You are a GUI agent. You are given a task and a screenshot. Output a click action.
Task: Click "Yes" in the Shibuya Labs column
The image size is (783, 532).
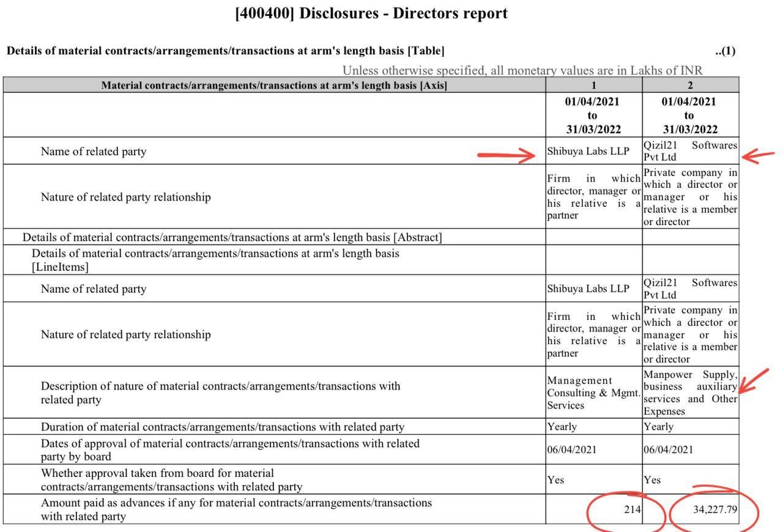pos(555,480)
